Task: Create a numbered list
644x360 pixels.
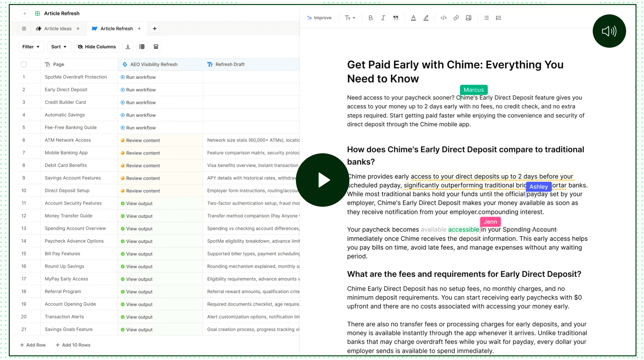Action: [498, 18]
